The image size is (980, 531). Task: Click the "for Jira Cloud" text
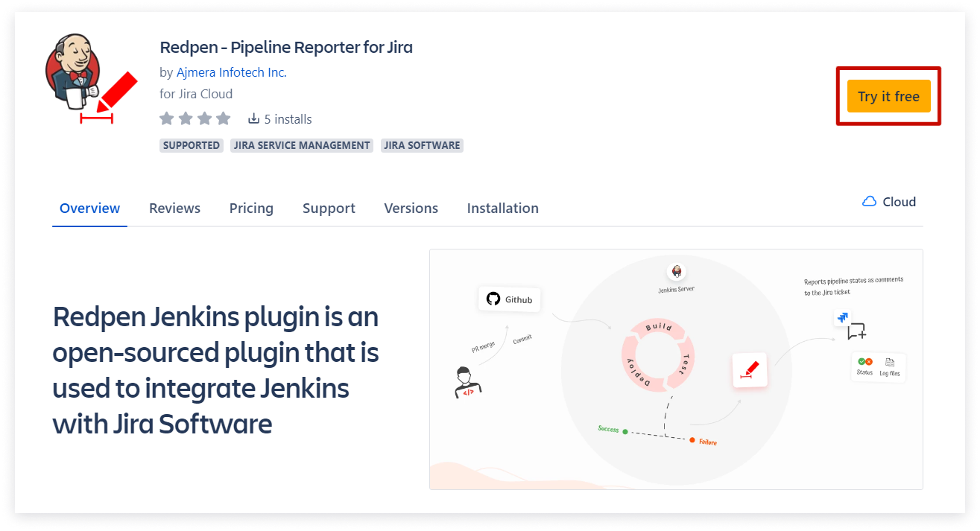[196, 94]
